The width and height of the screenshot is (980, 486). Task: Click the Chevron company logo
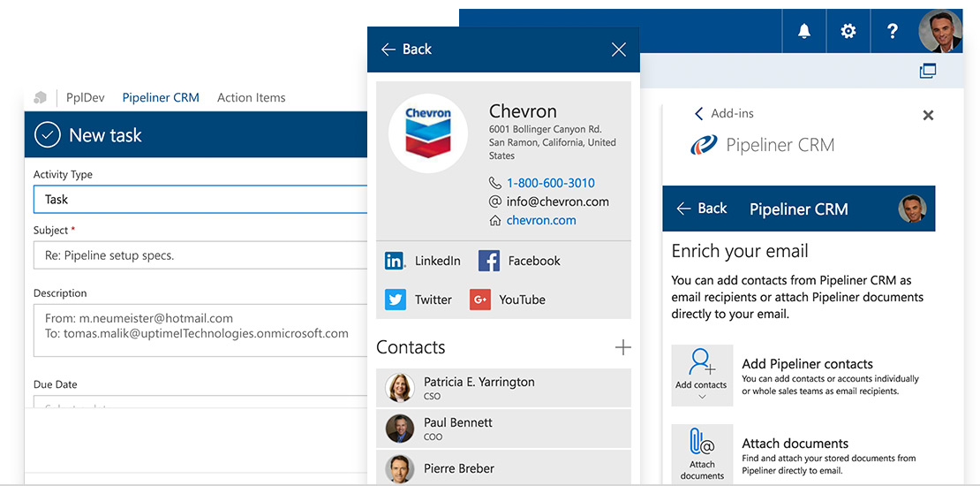coord(428,133)
